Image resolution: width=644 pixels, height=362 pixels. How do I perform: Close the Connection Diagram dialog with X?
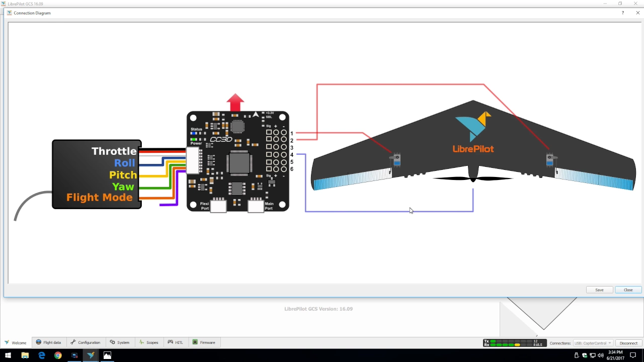[x=637, y=13]
